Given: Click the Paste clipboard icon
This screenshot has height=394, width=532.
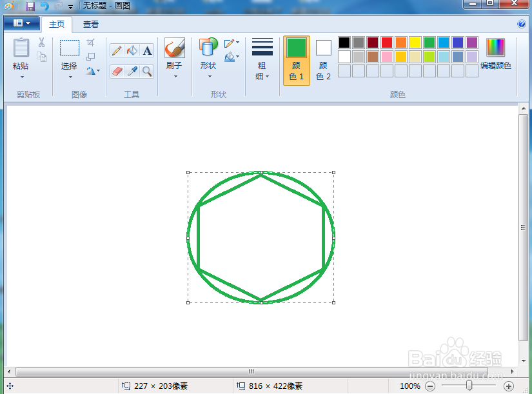Looking at the screenshot, I should [21, 48].
